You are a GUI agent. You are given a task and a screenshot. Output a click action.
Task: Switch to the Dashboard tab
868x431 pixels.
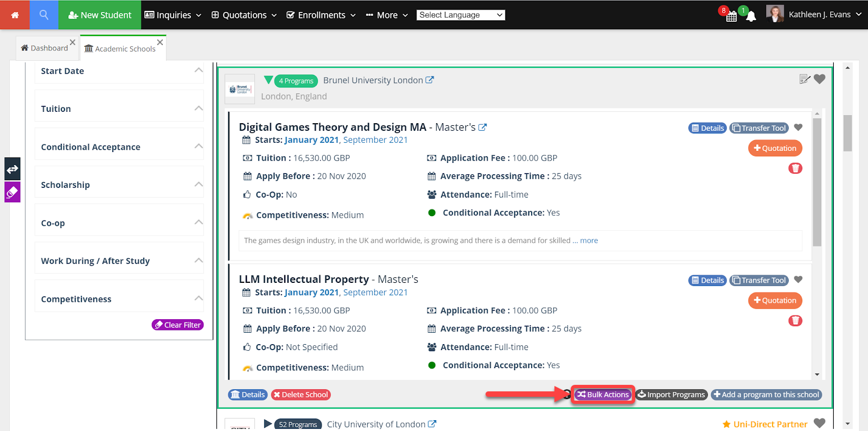pos(44,48)
